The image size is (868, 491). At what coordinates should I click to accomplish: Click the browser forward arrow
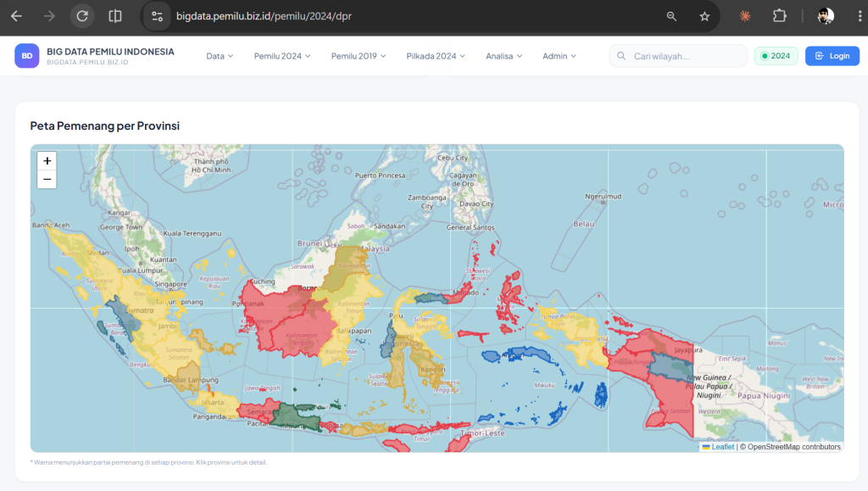[49, 16]
